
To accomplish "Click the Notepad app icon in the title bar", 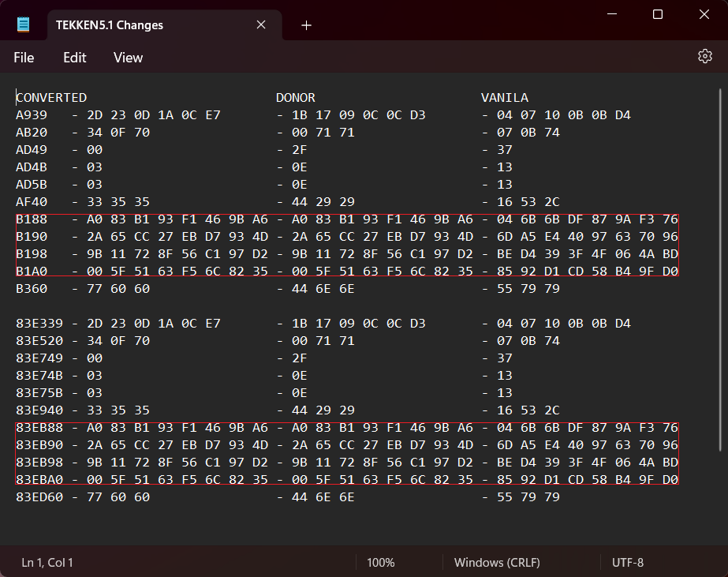I will coord(23,24).
